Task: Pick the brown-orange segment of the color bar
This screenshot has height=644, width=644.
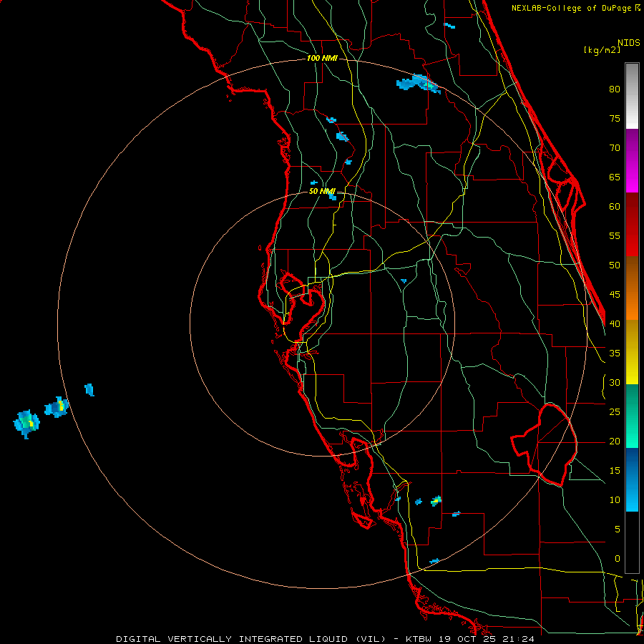Action: [x=632, y=288]
